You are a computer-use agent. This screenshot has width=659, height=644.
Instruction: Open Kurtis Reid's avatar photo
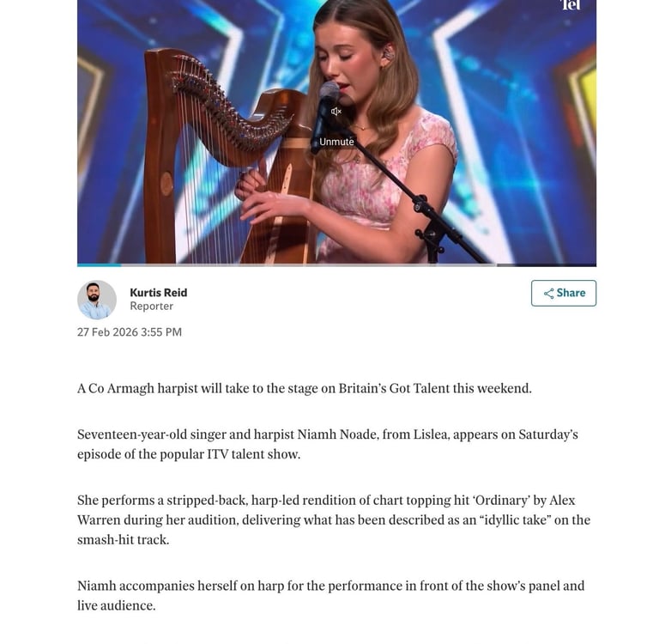point(96,300)
